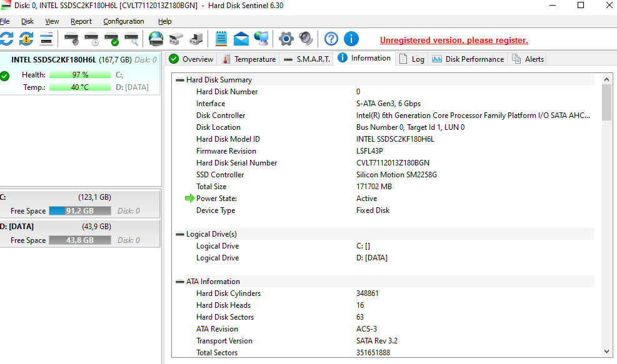Click the blue info about icon

[x=351, y=39]
